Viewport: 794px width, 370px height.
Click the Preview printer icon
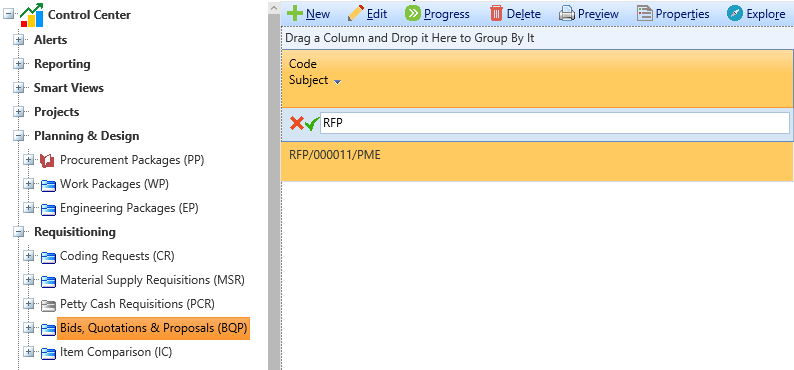point(567,14)
